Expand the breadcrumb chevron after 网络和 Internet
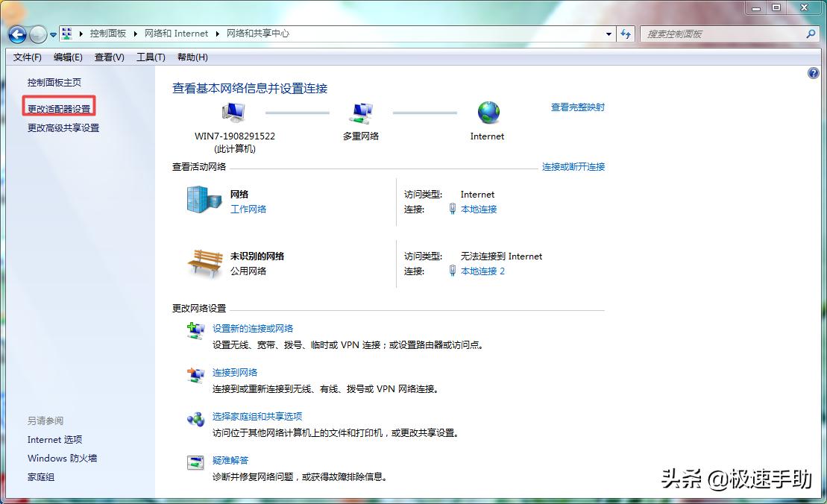This screenshot has height=504, width=827. click(216, 34)
